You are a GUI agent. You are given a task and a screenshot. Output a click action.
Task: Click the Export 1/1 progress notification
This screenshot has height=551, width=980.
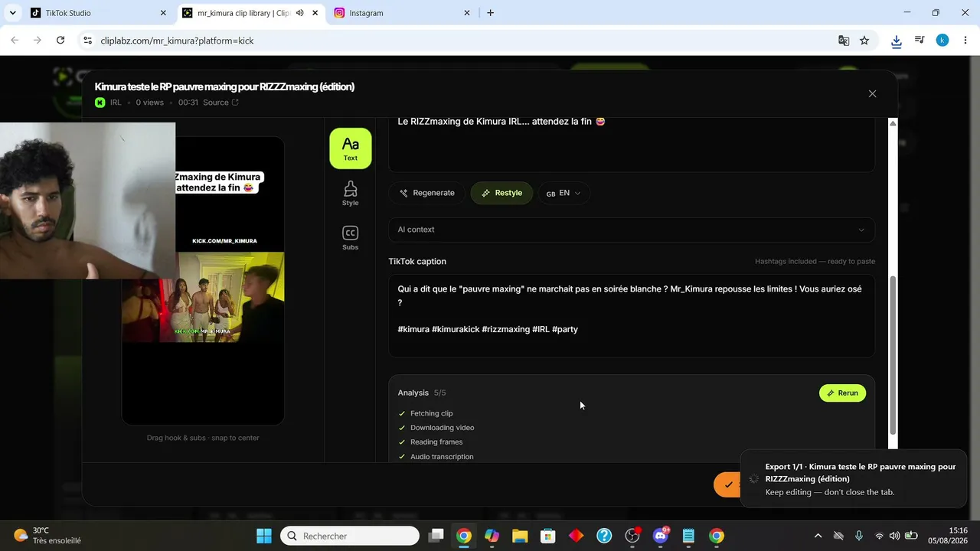852,478
